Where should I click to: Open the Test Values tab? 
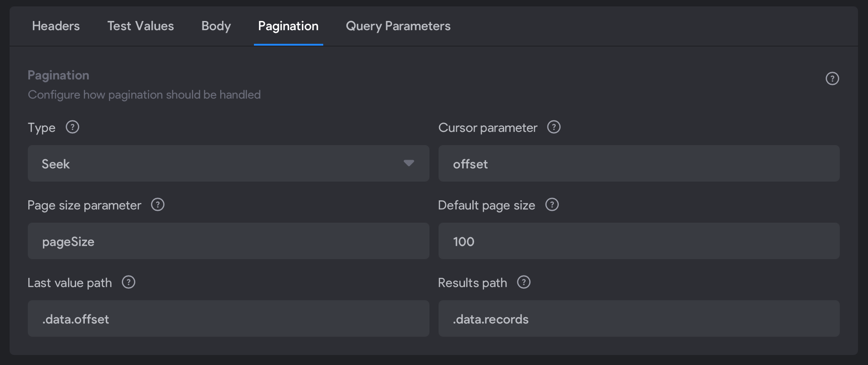(140, 26)
